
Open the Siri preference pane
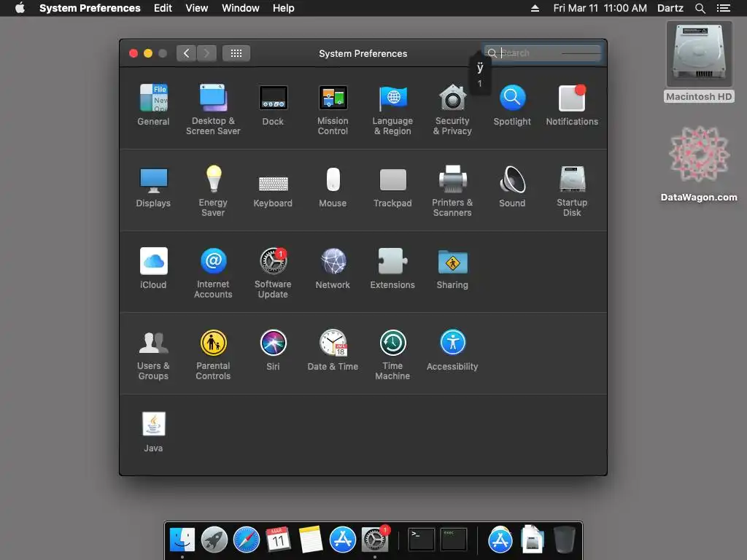point(273,350)
